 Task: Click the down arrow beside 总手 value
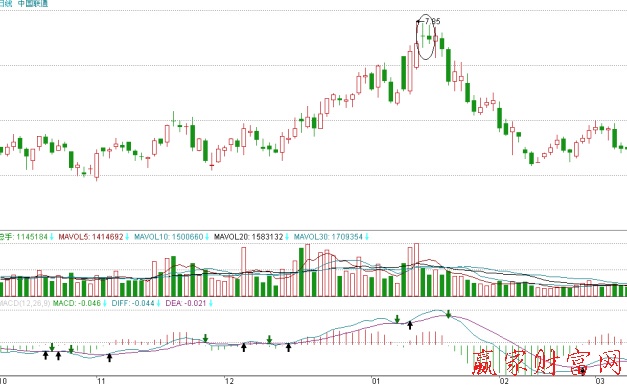coord(52,237)
